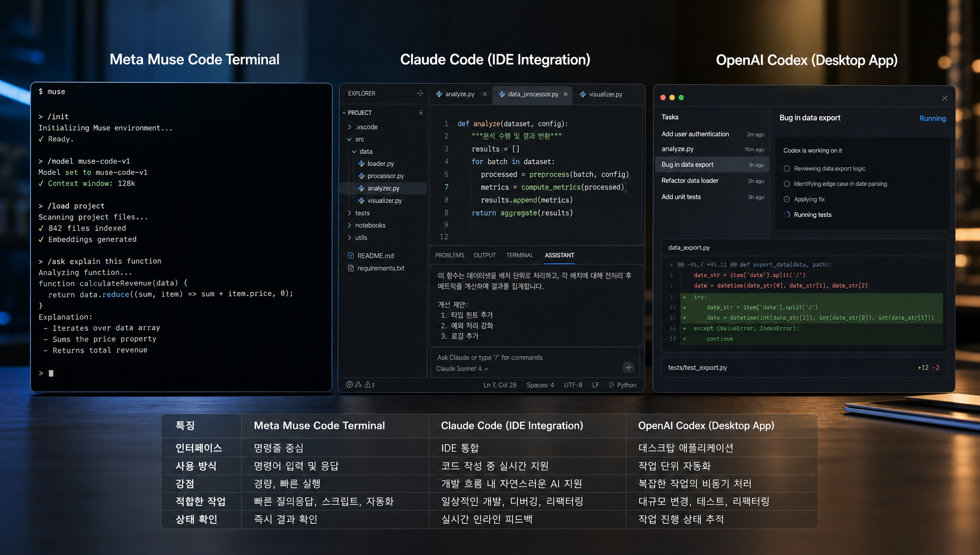Viewport: 980px width, 555px height.
Task: Open the 'Add unit tests' Codex task
Action: click(713, 197)
